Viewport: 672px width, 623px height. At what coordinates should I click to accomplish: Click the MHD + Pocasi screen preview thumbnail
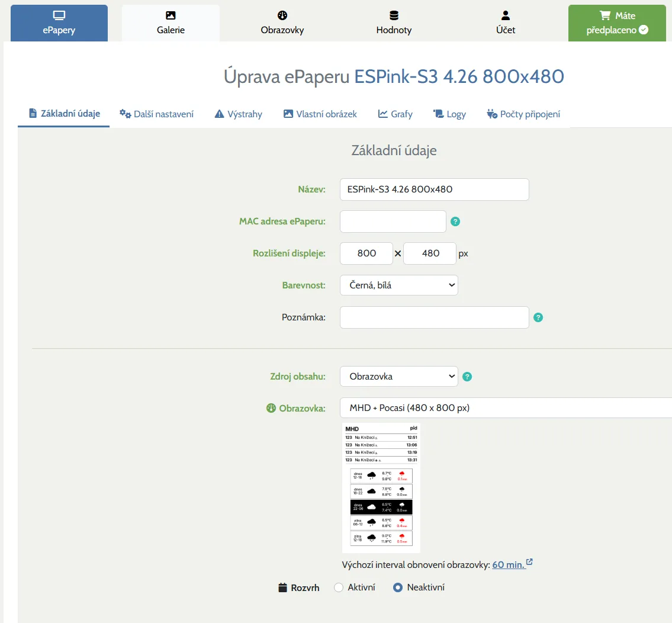click(x=381, y=487)
